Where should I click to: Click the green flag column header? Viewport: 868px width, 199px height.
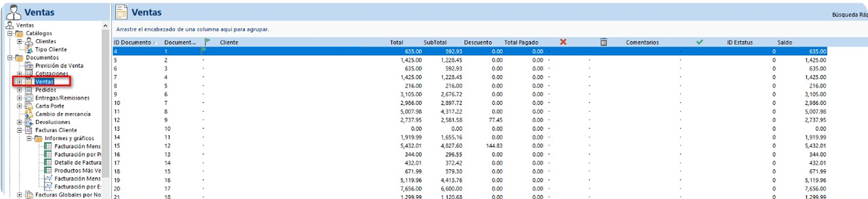pyautogui.click(x=208, y=42)
